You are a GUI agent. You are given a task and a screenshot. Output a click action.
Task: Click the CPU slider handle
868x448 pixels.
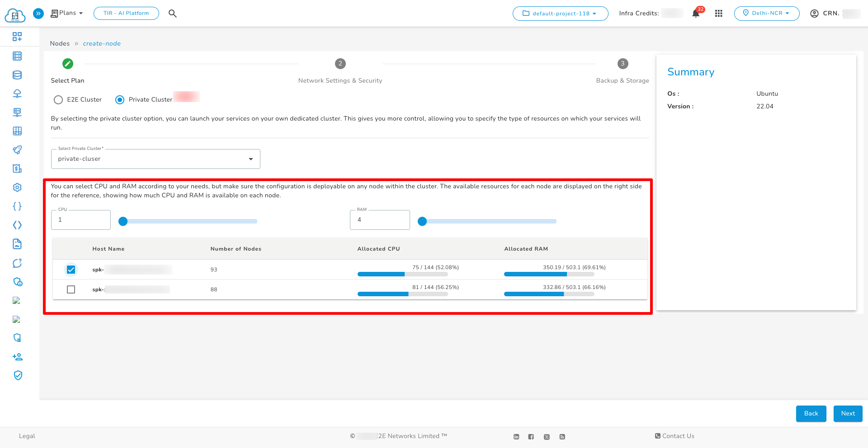click(123, 221)
